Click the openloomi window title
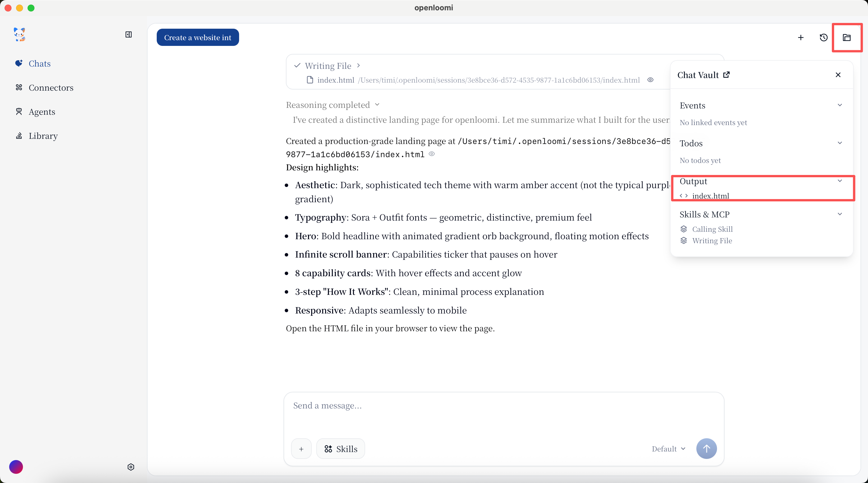Image resolution: width=868 pixels, height=483 pixels. pyautogui.click(x=434, y=8)
